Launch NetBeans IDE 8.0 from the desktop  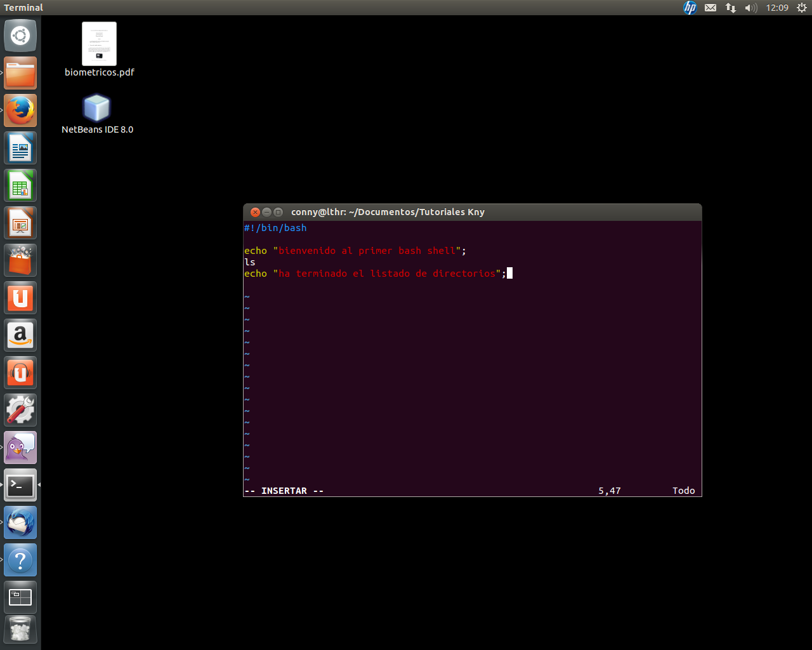[x=96, y=108]
